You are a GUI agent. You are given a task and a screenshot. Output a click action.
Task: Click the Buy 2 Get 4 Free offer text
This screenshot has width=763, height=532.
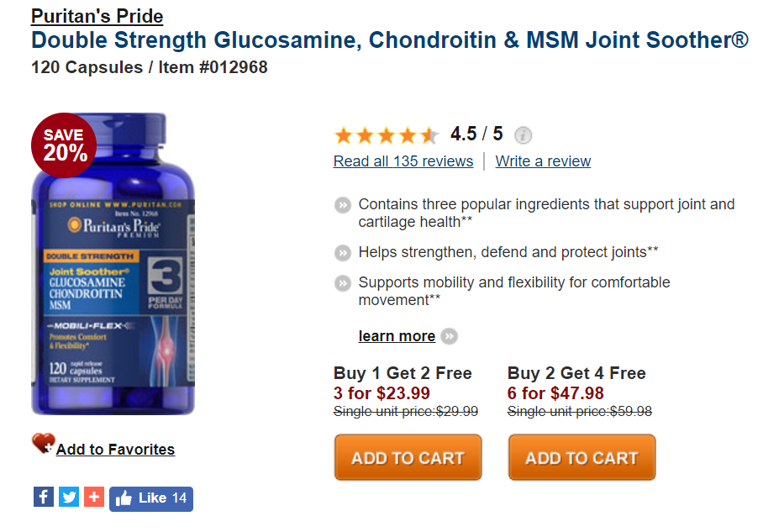(x=576, y=373)
